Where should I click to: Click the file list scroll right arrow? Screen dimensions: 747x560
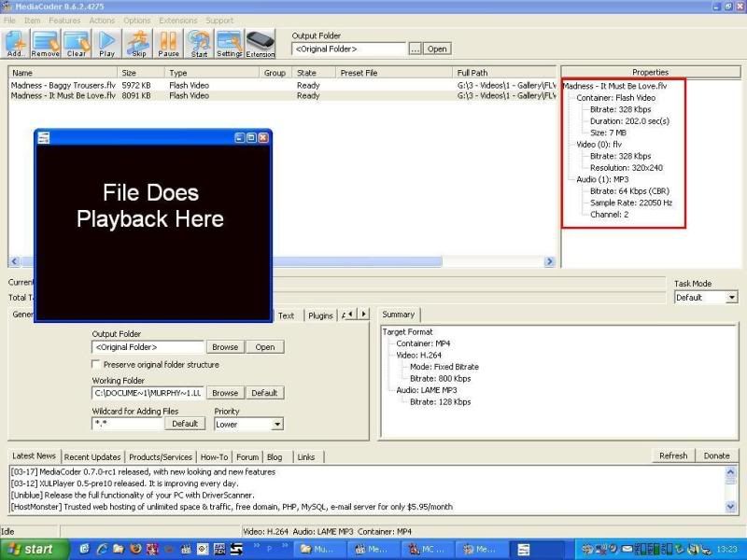click(x=550, y=261)
